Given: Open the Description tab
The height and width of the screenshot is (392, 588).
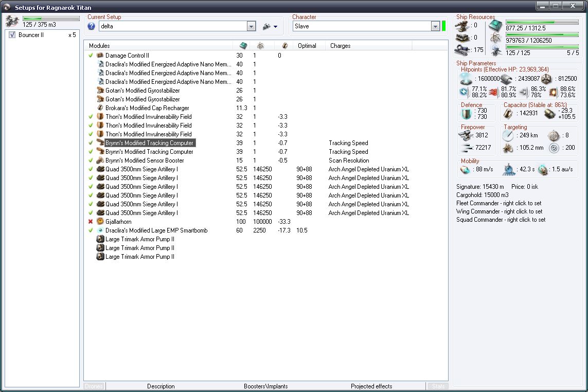Looking at the screenshot, I should coord(161,386).
